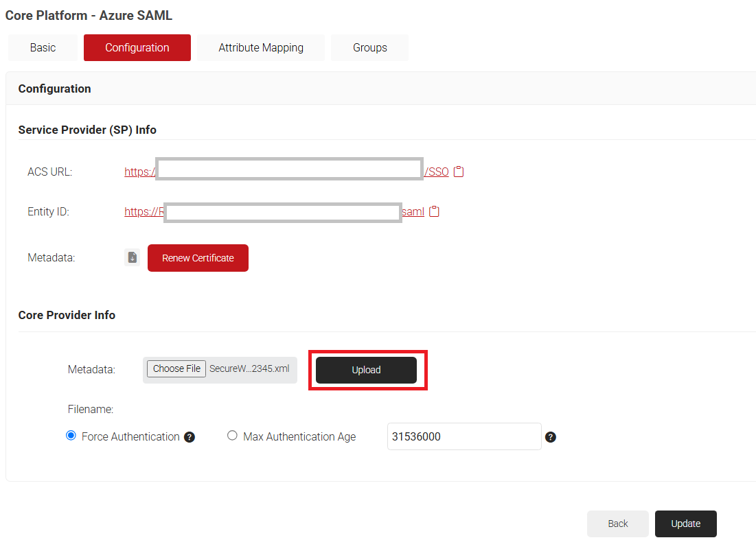756x551 pixels.
Task: Download the SP metadata file icon
Action: coord(133,258)
